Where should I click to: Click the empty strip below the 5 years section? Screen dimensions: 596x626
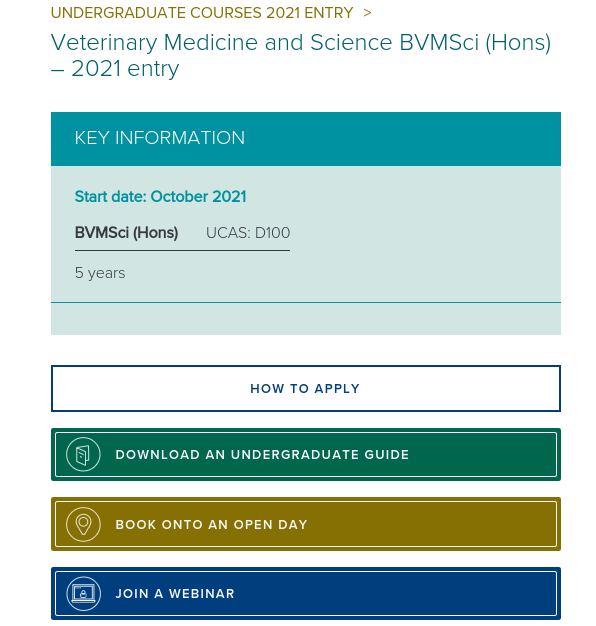[306, 319]
